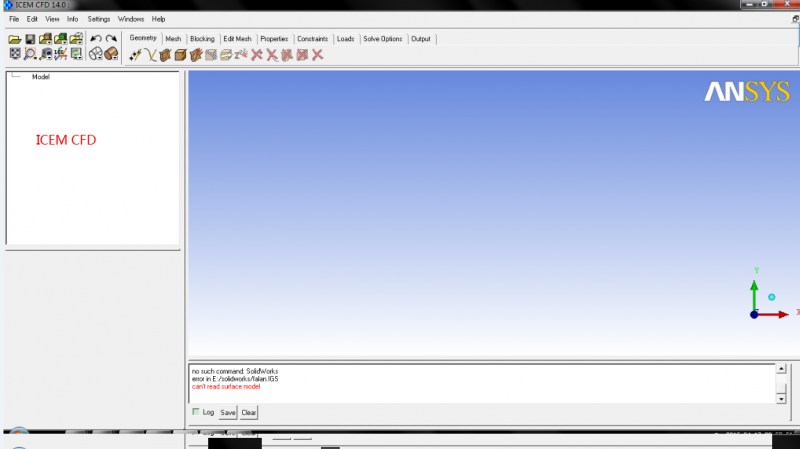Viewport: 800px width, 449px height.
Task: Select the Model tree root
Action: click(41, 77)
